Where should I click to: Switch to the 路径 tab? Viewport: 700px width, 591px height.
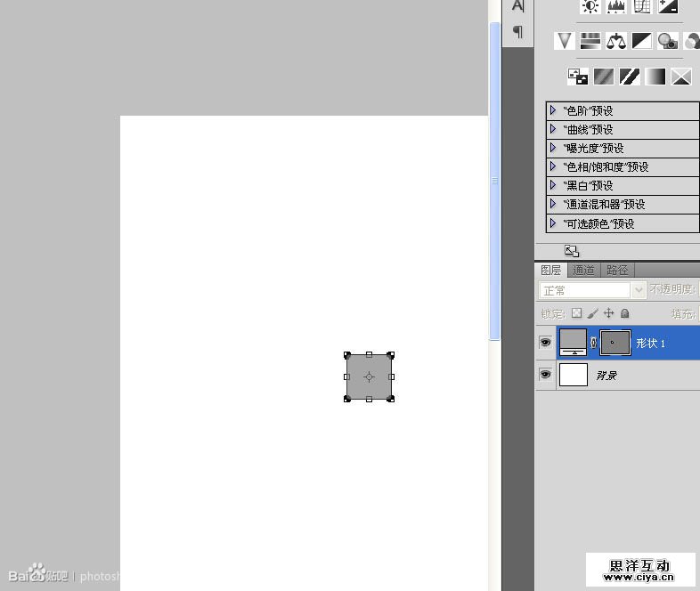click(616, 271)
